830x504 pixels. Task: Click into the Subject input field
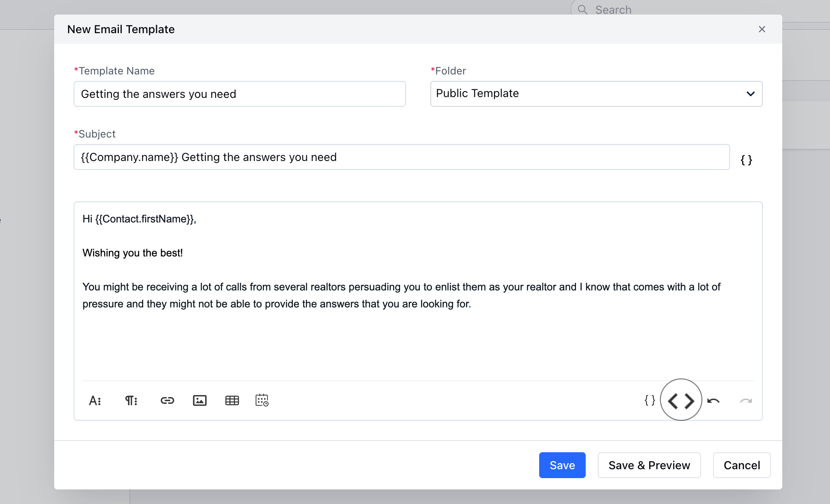click(x=401, y=157)
